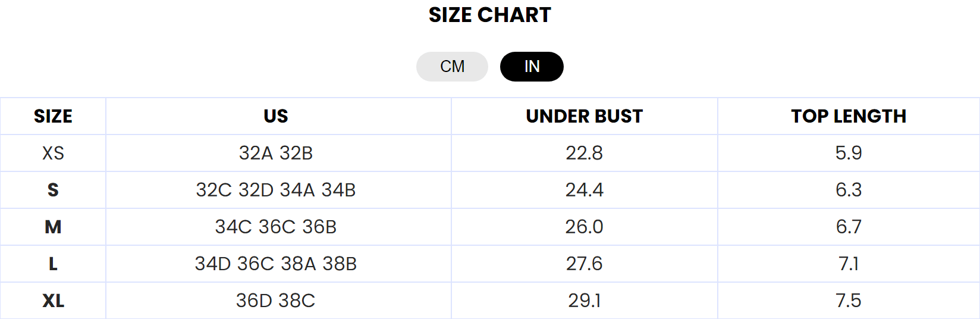Click the UNDER BUST column header
This screenshot has height=319, width=980.
[x=585, y=116]
